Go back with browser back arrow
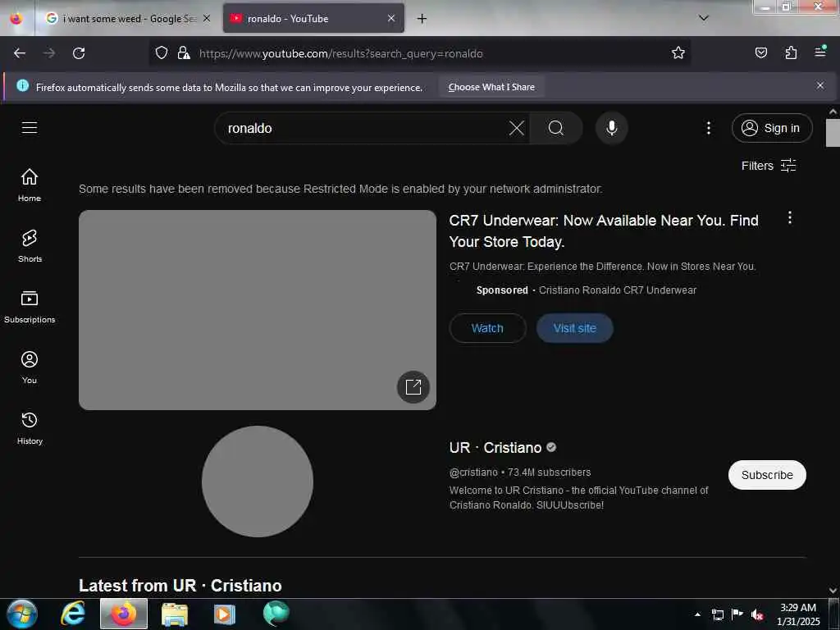The width and height of the screenshot is (840, 630). click(x=20, y=53)
